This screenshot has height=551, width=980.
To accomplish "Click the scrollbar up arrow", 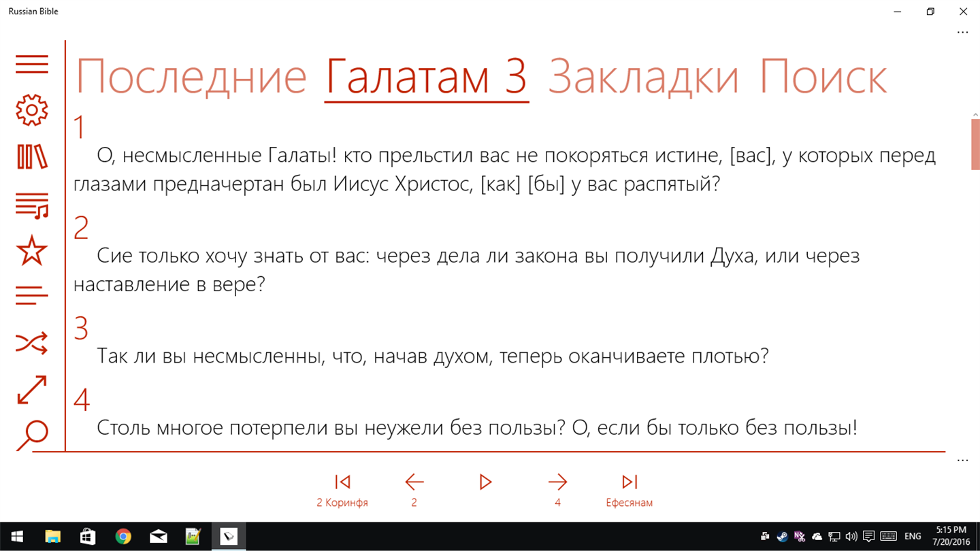I will click(x=975, y=115).
